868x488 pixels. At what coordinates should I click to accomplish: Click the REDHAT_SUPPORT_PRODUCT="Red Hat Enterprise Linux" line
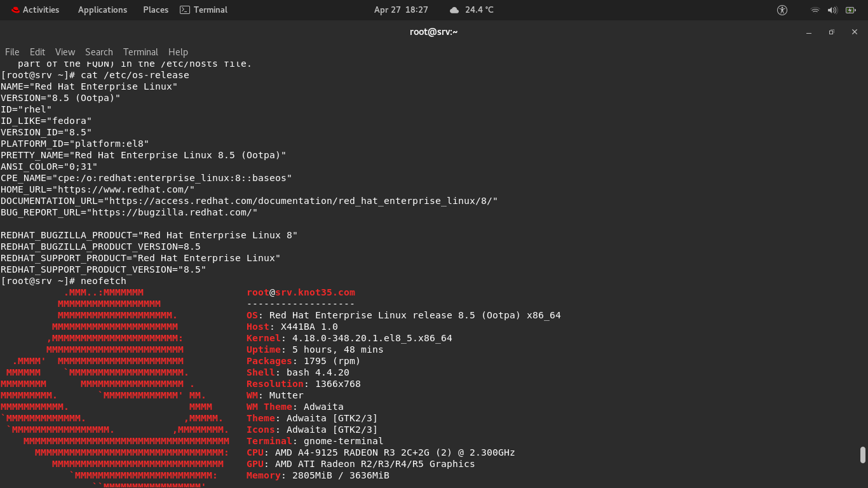coord(141,258)
